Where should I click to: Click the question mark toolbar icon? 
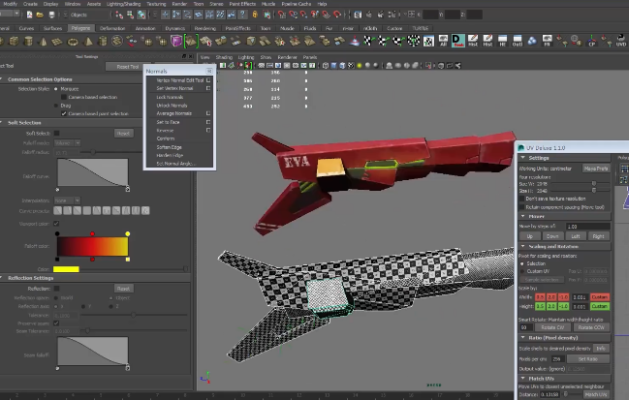point(242,15)
